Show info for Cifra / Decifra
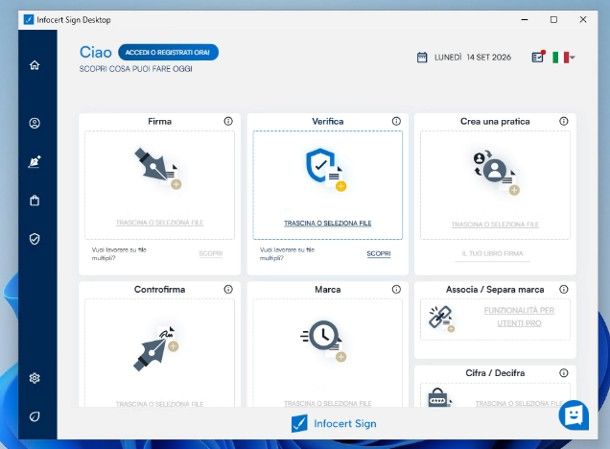The height and width of the screenshot is (449, 610). [x=564, y=373]
